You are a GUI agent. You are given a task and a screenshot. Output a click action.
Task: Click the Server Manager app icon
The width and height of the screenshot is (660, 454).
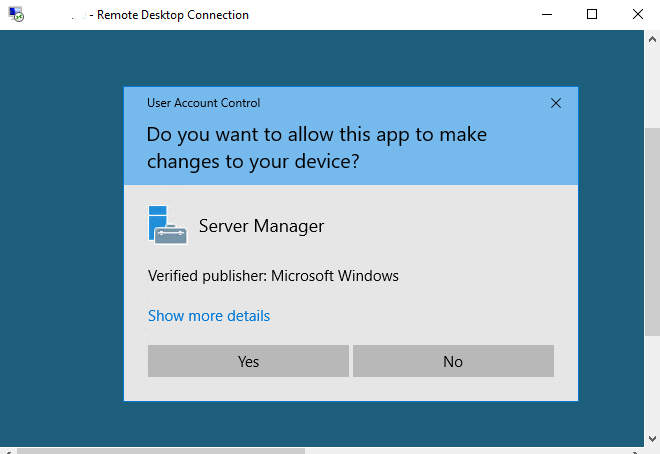(x=168, y=225)
